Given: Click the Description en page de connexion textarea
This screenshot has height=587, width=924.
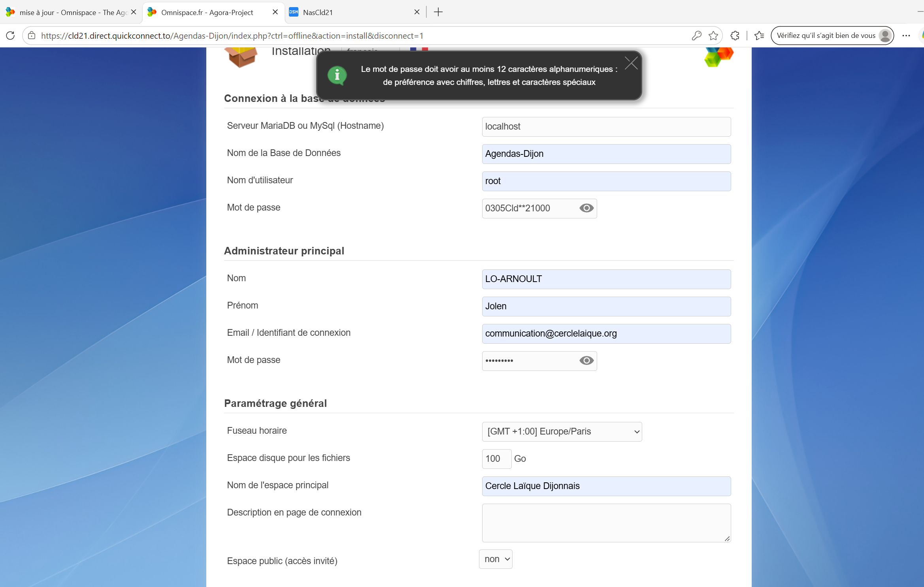Looking at the screenshot, I should 606,523.
